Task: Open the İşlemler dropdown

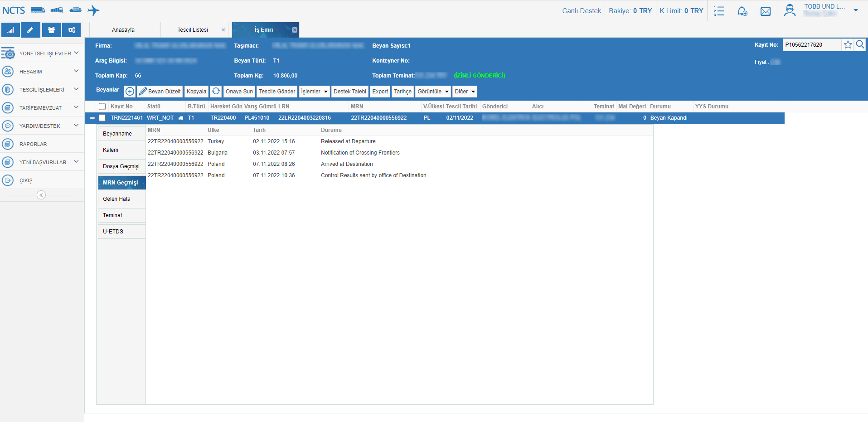Action: tap(314, 92)
